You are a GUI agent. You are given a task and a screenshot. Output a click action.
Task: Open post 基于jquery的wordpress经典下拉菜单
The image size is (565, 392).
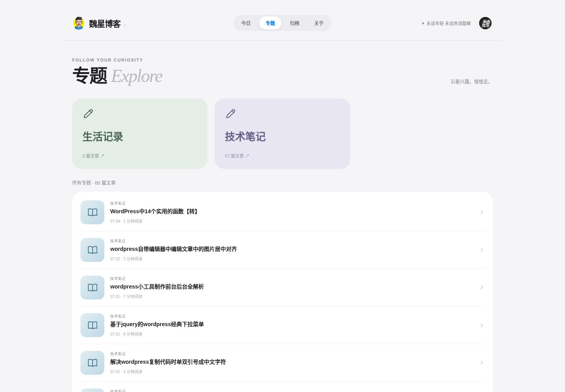click(157, 324)
